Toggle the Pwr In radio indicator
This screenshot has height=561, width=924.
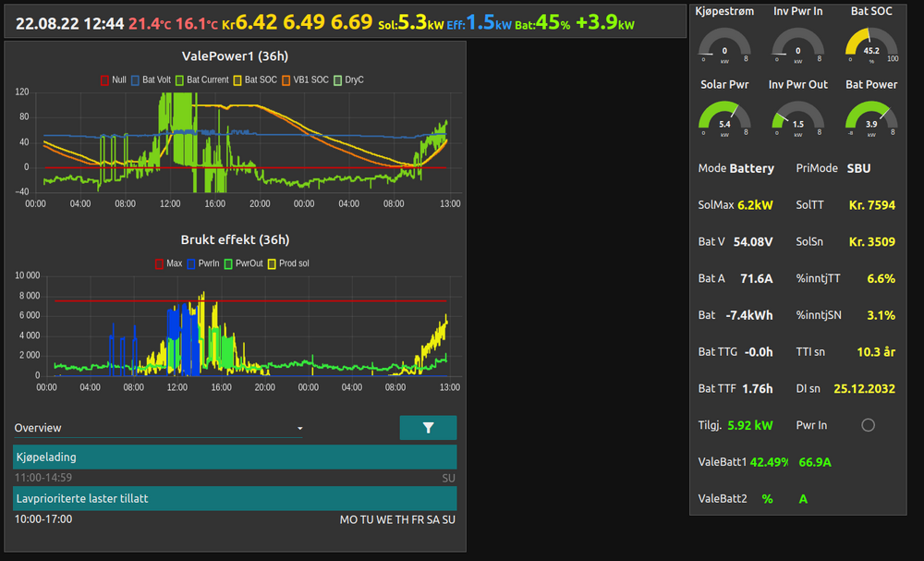(x=868, y=425)
